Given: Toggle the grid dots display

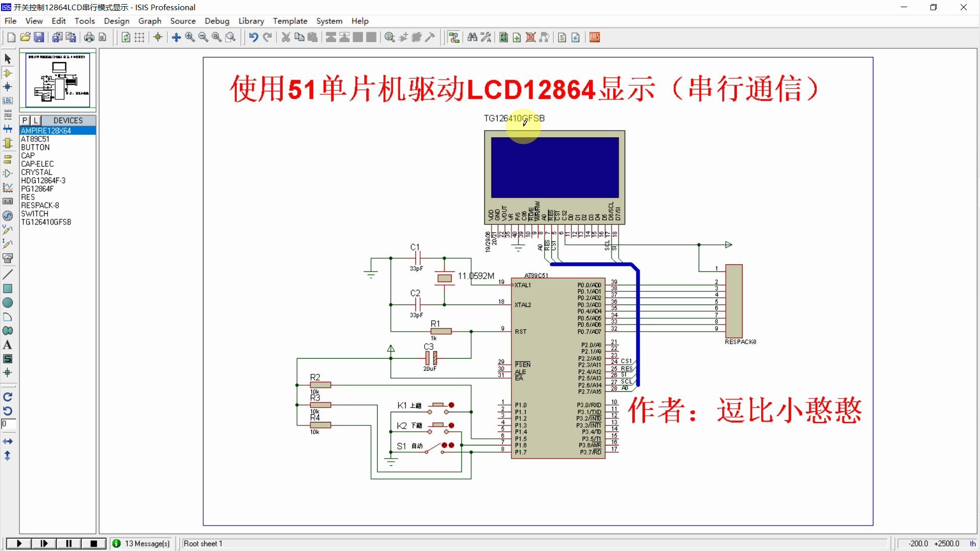Looking at the screenshot, I should coord(139,37).
